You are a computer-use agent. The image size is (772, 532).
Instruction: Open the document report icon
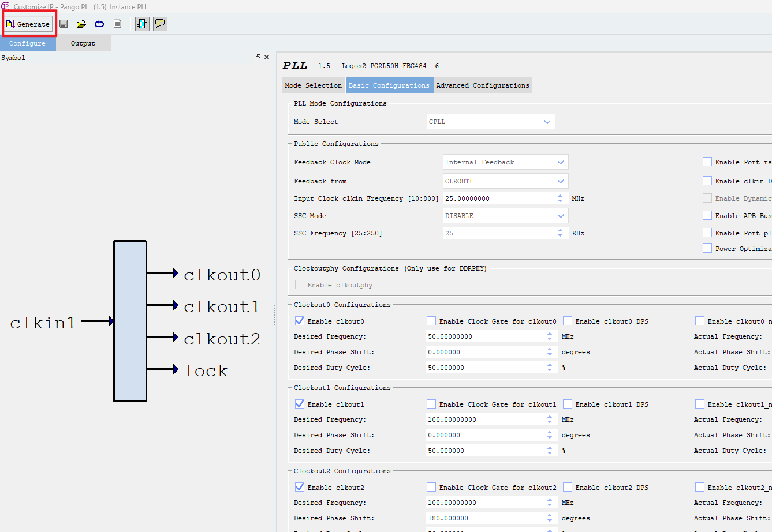pos(117,24)
